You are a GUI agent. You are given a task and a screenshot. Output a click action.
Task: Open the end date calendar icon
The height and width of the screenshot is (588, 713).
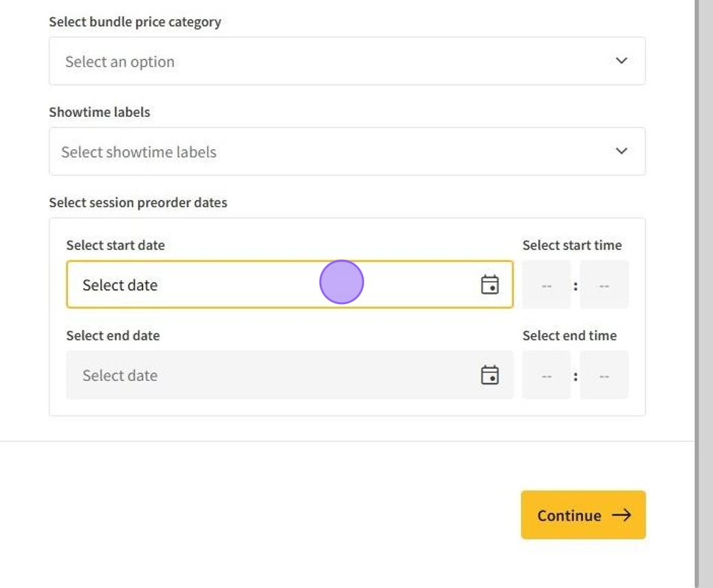pos(490,375)
